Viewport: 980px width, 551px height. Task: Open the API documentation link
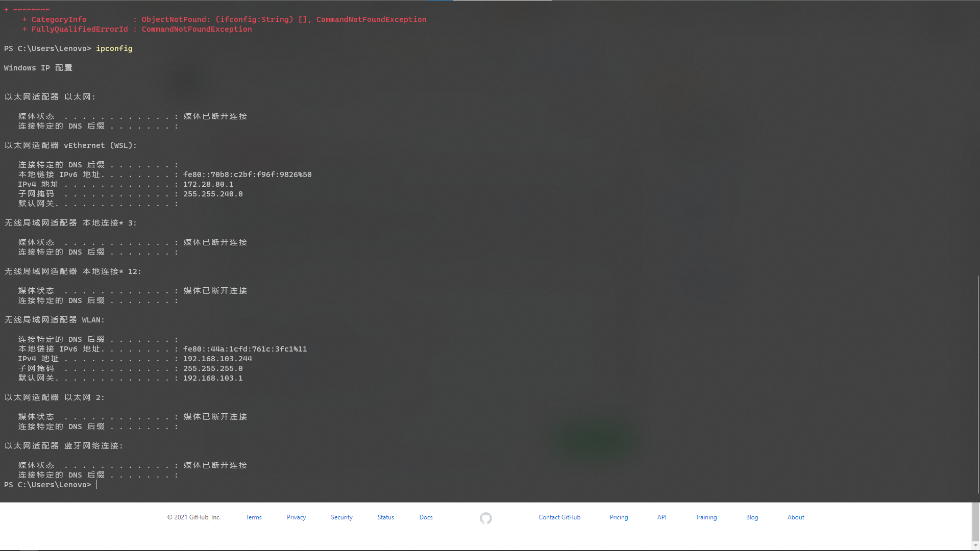[661, 517]
